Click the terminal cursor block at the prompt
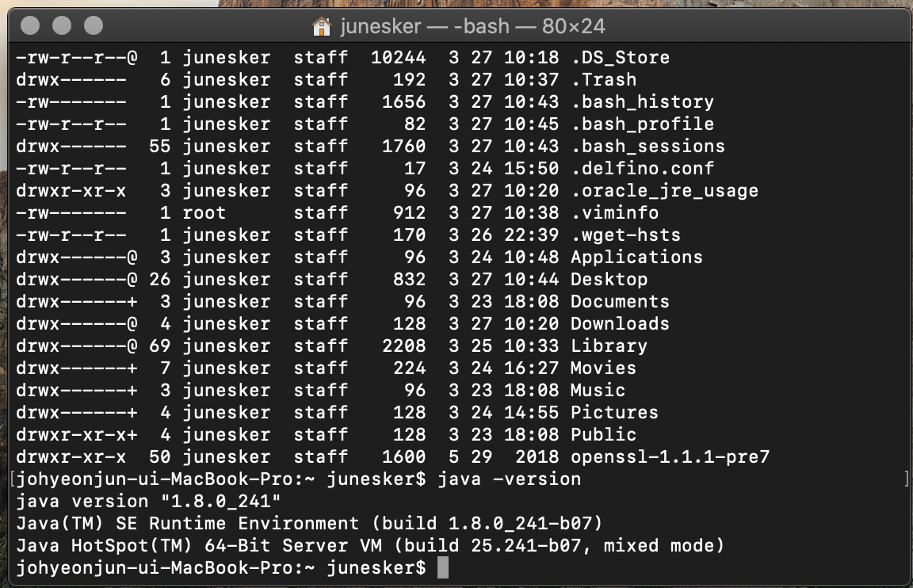This screenshot has height=588, width=913. pyautogui.click(x=442, y=567)
